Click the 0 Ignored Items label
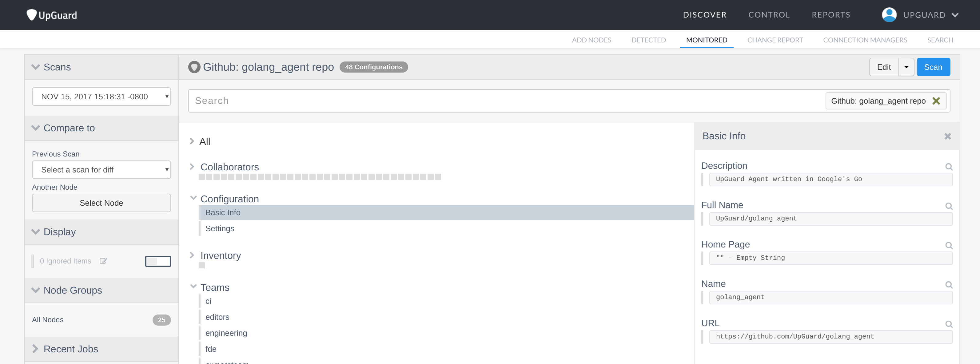 [x=66, y=261]
